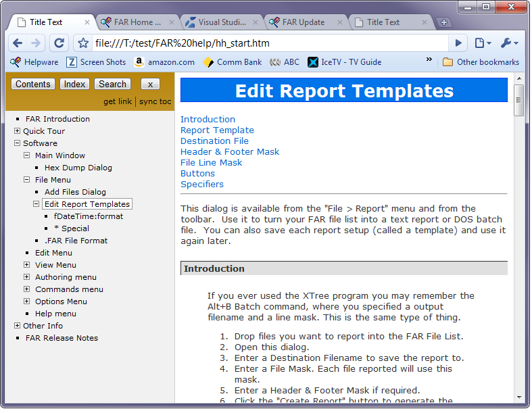Expand the Quick Tour tree node
Image resolution: width=532 pixels, height=413 pixels.
[18, 131]
